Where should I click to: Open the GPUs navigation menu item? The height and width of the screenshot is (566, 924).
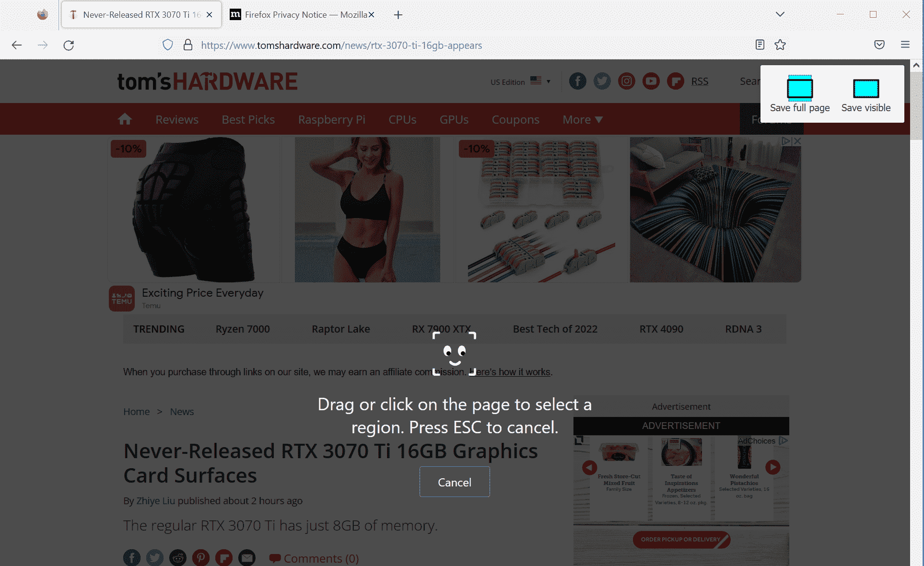454,119
